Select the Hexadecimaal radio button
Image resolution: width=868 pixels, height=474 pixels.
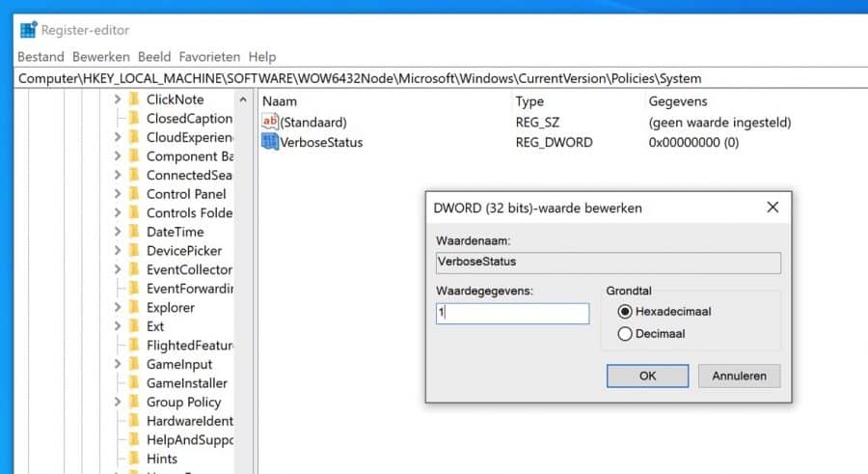(624, 312)
